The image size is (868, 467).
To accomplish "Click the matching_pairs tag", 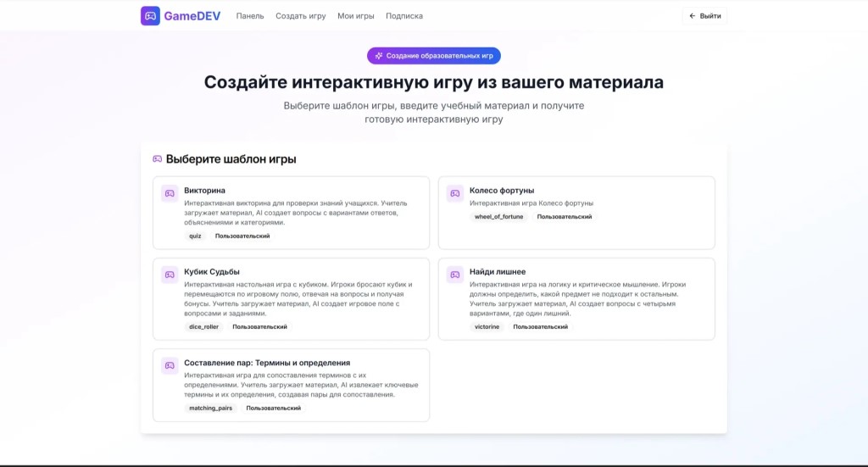I will [x=211, y=409].
